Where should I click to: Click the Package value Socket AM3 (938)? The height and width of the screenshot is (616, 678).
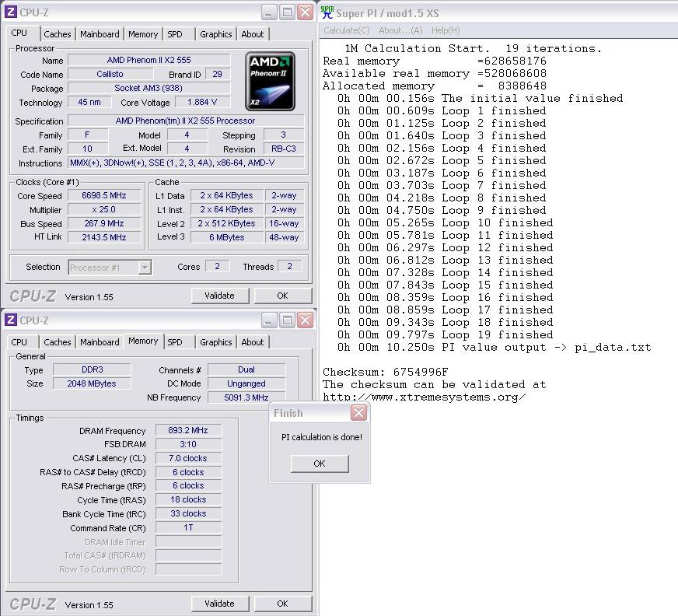(x=149, y=88)
